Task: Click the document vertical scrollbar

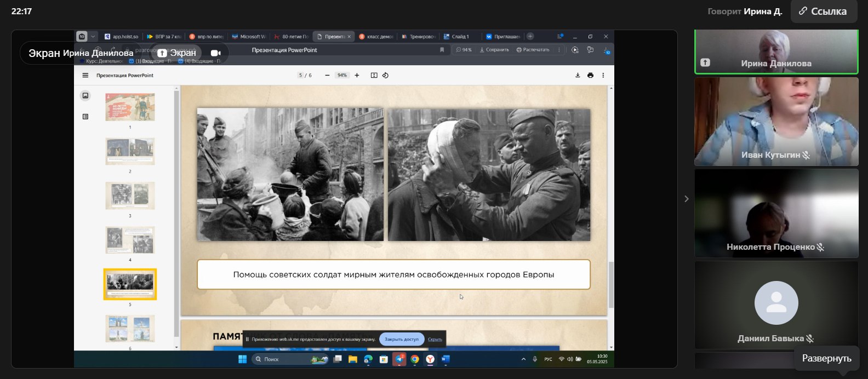Action: point(611,285)
